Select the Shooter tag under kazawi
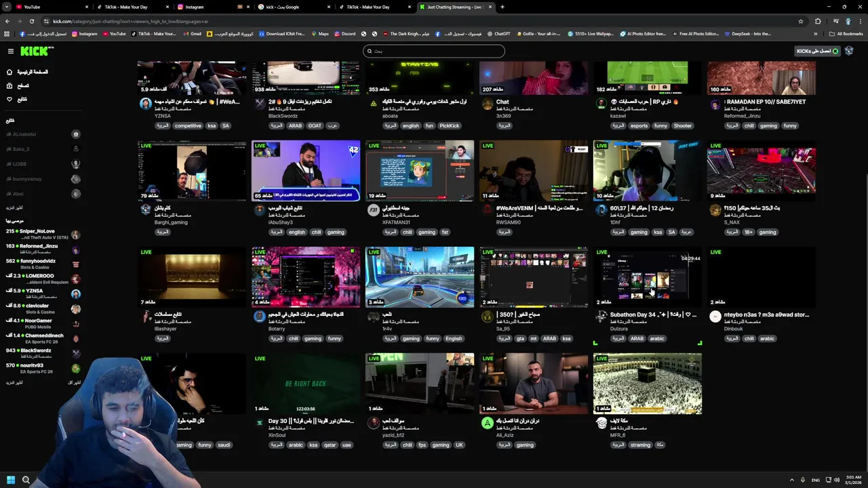868x488 pixels. click(x=682, y=126)
